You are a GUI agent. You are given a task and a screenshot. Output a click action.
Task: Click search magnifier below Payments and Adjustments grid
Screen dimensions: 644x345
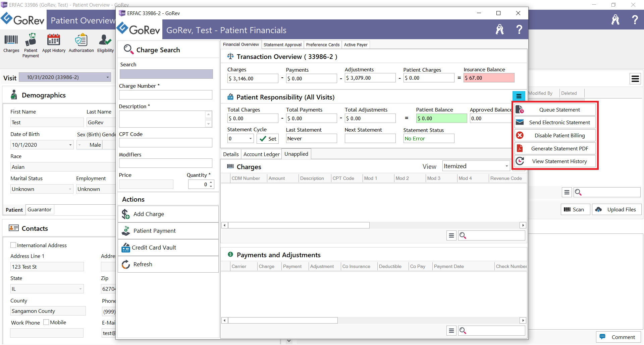point(463,331)
